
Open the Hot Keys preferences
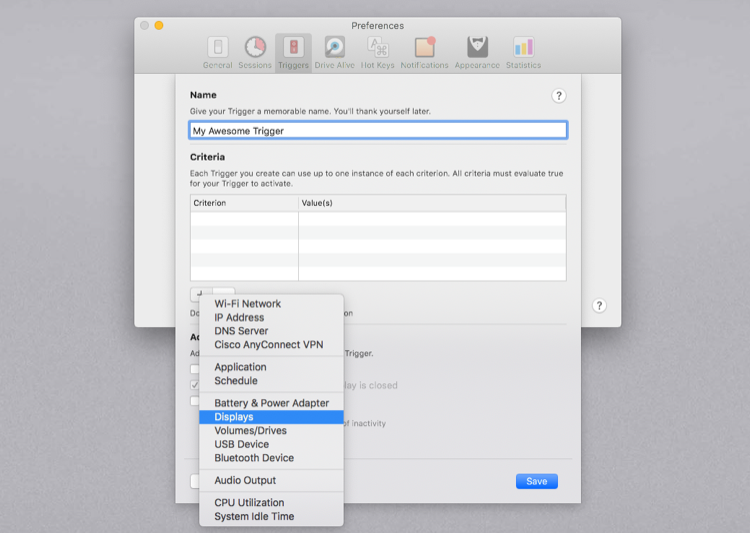click(x=377, y=53)
